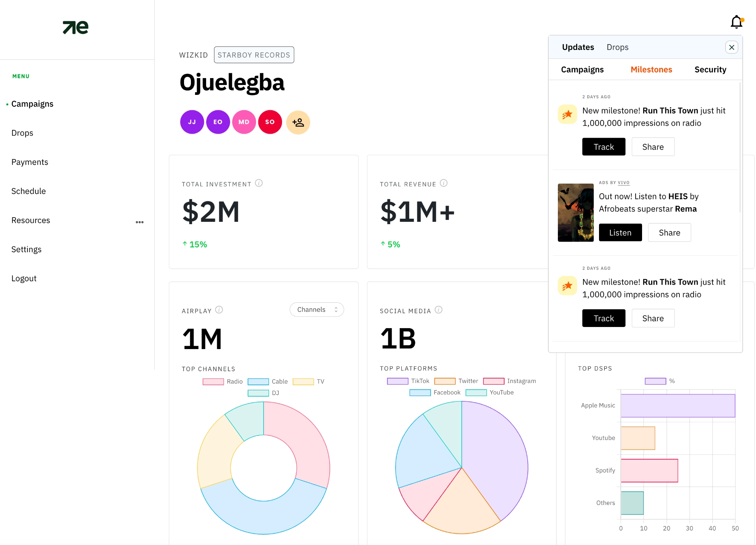Open the SO member avatar

coord(270,122)
